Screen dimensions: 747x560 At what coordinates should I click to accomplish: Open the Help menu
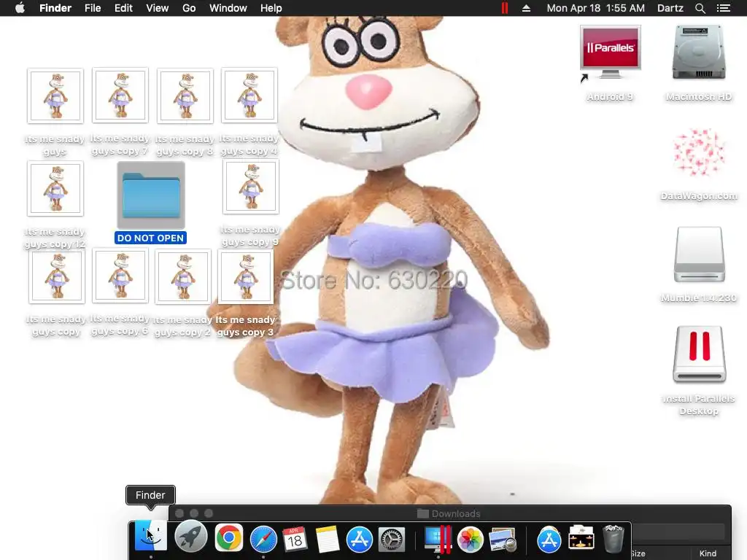(x=271, y=8)
